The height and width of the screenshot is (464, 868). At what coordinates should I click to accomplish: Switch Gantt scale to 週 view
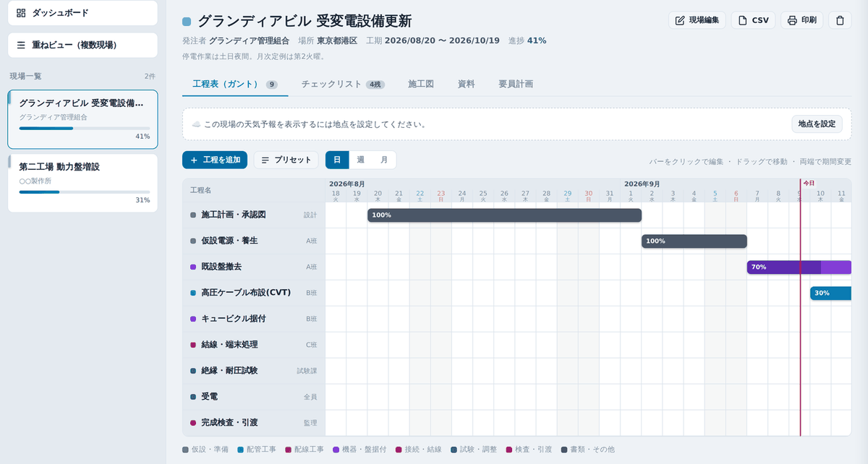pos(360,160)
